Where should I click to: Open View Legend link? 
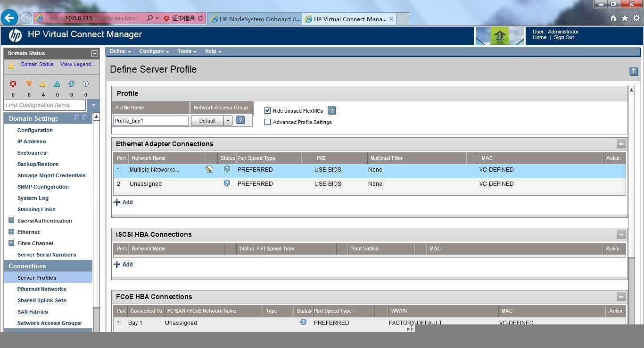77,64
